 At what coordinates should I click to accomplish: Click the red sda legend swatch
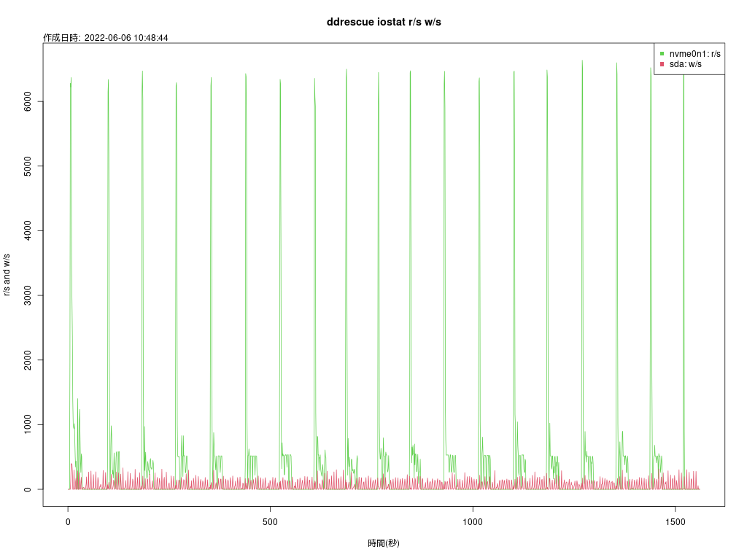[x=662, y=64]
